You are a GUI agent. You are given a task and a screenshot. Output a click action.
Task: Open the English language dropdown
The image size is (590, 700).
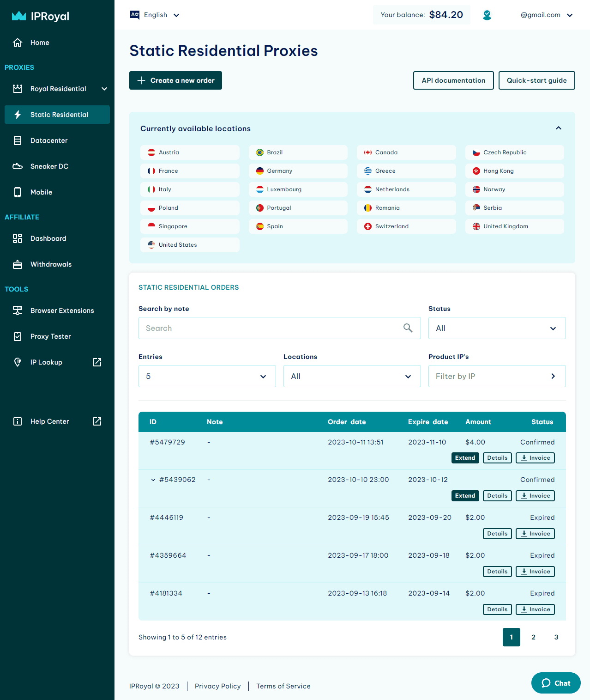tap(155, 15)
